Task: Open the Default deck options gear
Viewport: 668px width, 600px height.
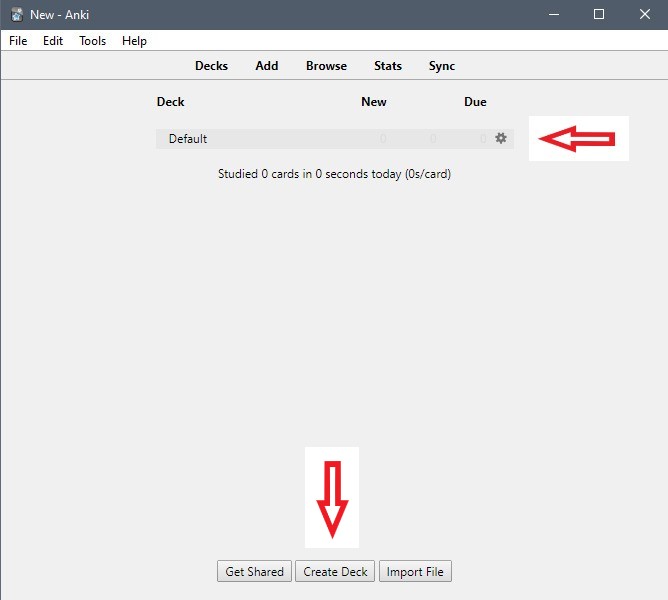Action: click(x=501, y=138)
